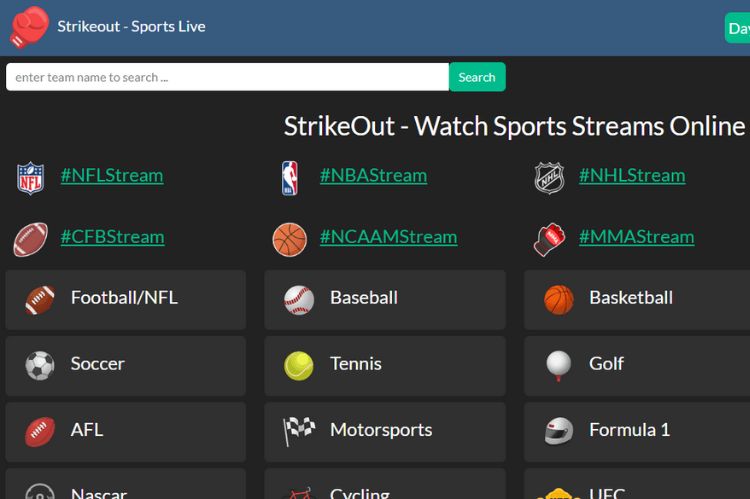The width and height of the screenshot is (750, 499).
Task: Open the #NBAStream link
Action: tap(374, 176)
